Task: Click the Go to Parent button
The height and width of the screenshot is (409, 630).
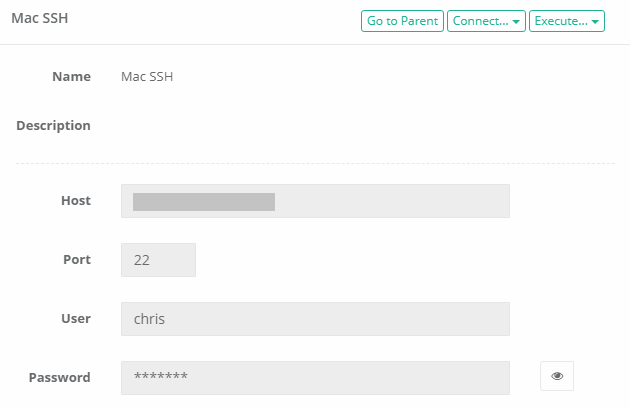Action: pyautogui.click(x=402, y=21)
